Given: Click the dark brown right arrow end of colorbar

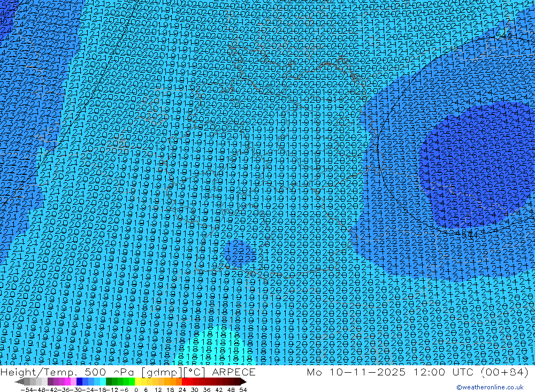Looking at the screenshot, I should pyautogui.click(x=243, y=381).
